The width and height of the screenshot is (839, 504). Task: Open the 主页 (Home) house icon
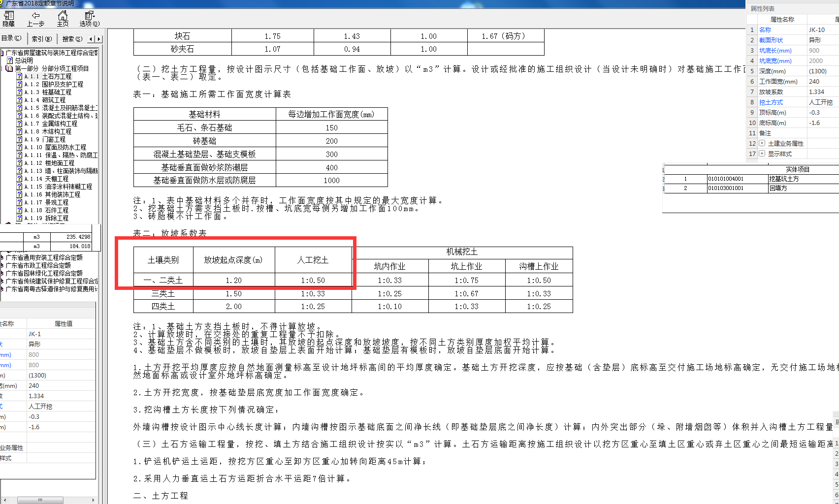[63, 16]
